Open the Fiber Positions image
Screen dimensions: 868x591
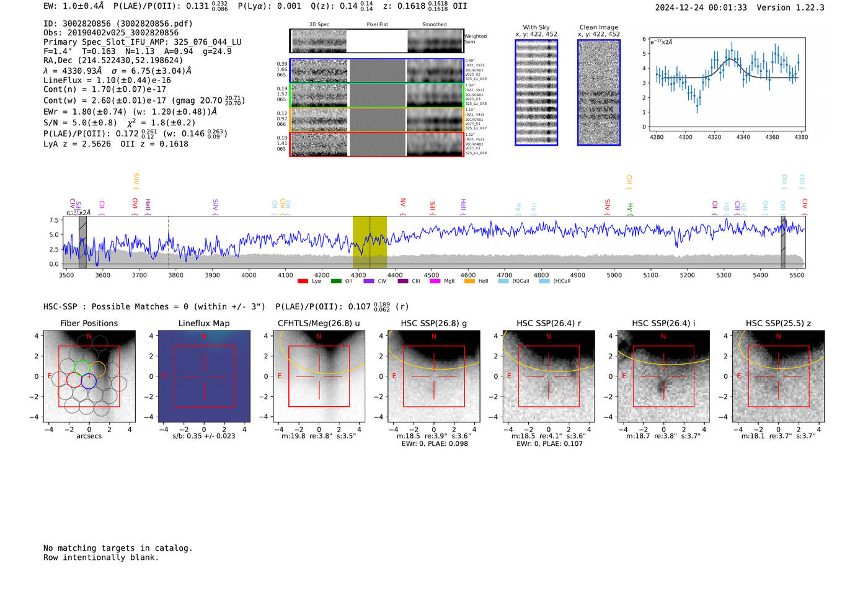(89, 376)
